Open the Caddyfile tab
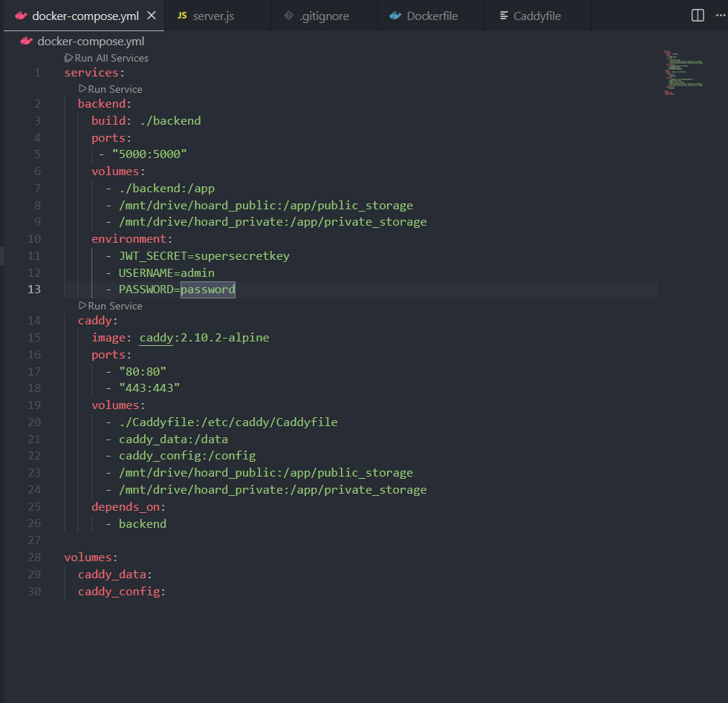 [x=536, y=16]
